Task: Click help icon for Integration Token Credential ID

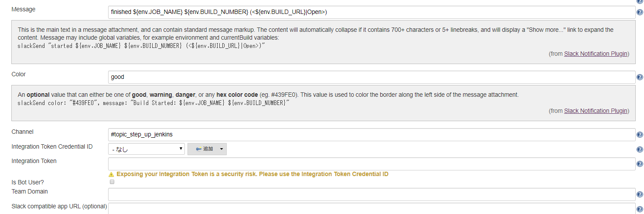Action: (640, 149)
